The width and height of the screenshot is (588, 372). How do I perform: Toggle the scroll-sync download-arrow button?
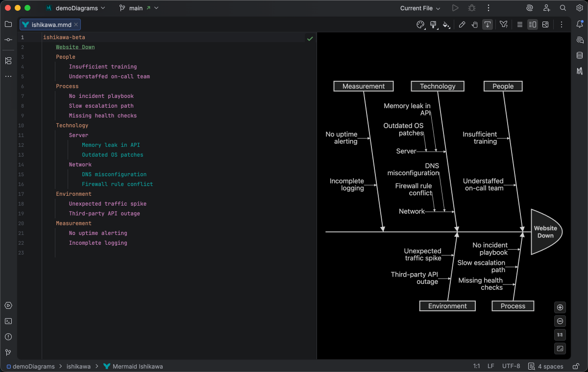coord(488,24)
